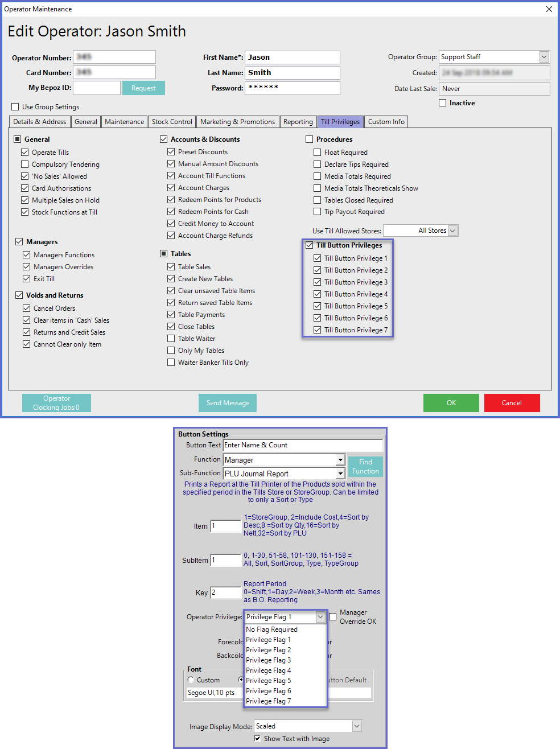Open the Image Display Mode dropdown
The width and height of the screenshot is (560, 749).
pyautogui.click(x=357, y=726)
